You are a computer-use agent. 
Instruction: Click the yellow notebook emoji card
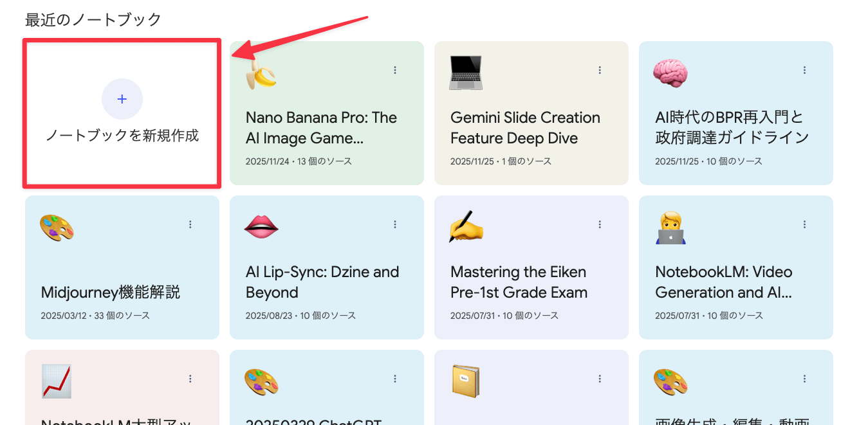coord(466,381)
